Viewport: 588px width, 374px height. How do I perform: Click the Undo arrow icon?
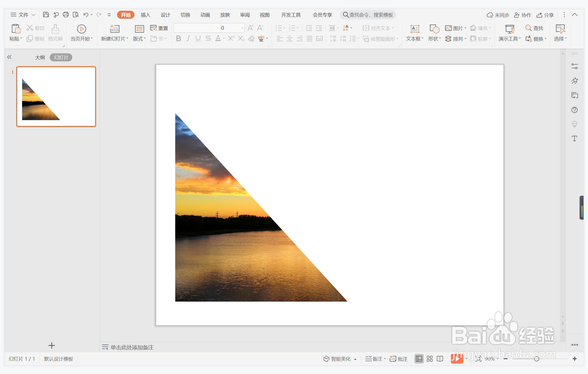click(x=86, y=14)
